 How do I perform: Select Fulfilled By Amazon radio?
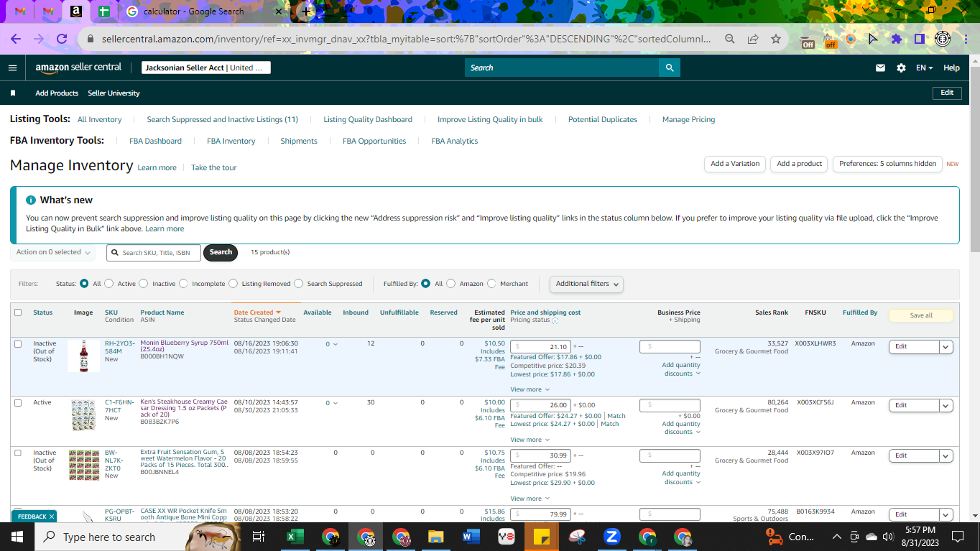[451, 284]
